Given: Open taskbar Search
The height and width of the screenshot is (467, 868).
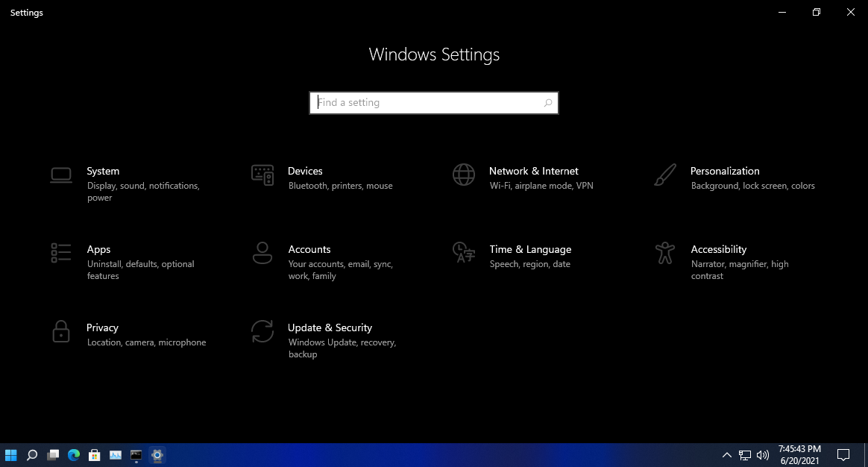Looking at the screenshot, I should click(x=32, y=455).
